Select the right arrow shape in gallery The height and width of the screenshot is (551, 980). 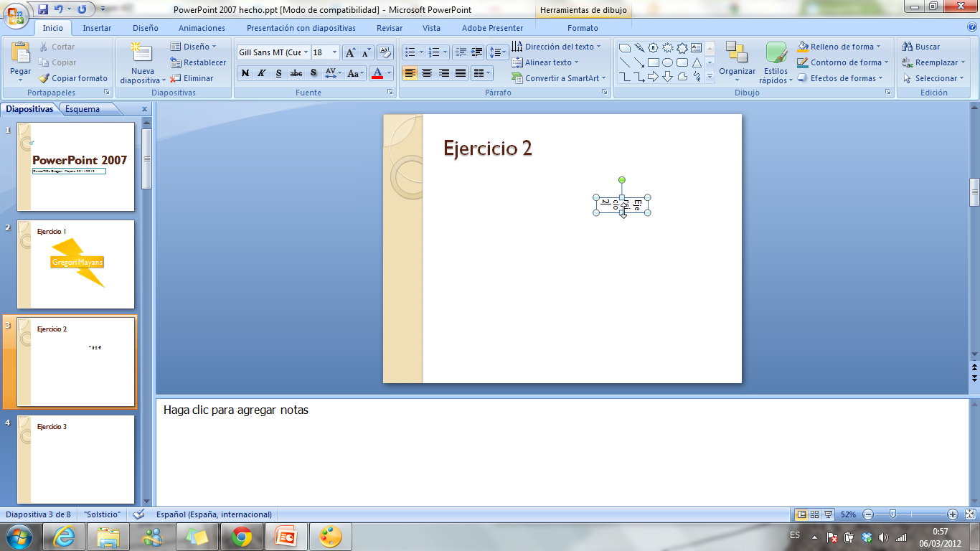(653, 77)
